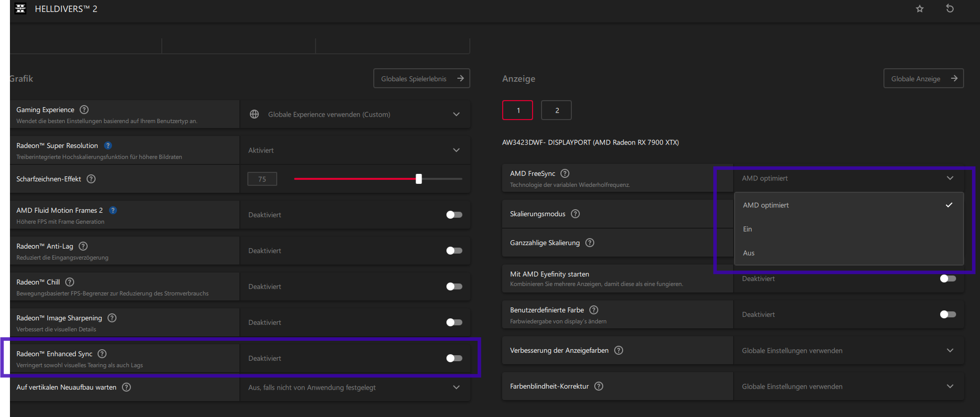This screenshot has height=417, width=980.
Task: Enable Radeon Chill switch
Action: [454, 286]
